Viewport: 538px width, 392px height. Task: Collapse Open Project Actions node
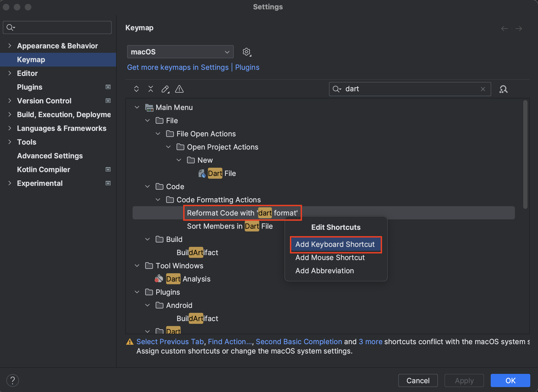(168, 147)
